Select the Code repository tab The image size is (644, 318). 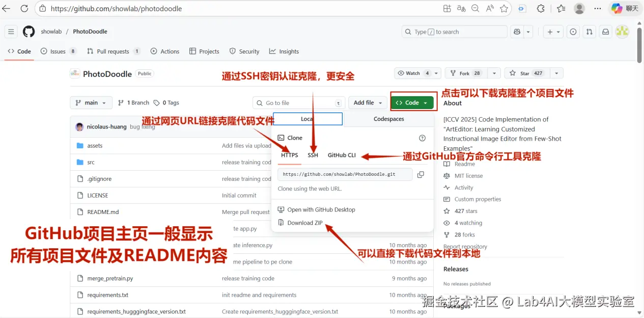click(19, 51)
